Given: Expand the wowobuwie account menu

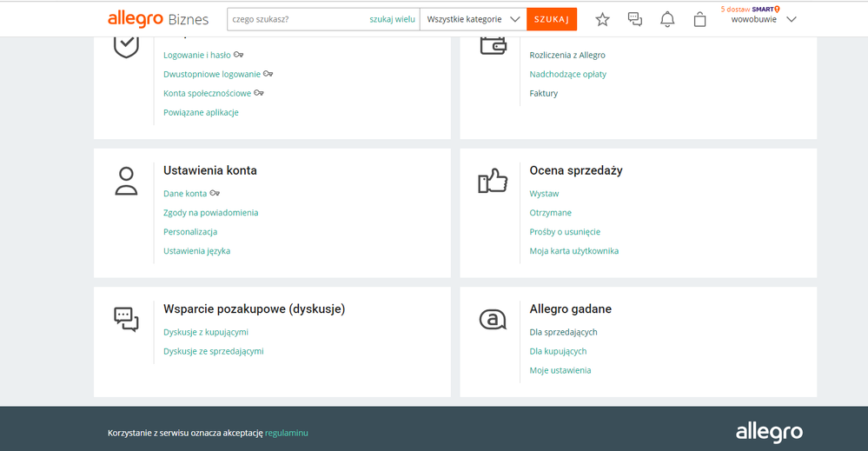Looking at the screenshot, I should pos(763,19).
